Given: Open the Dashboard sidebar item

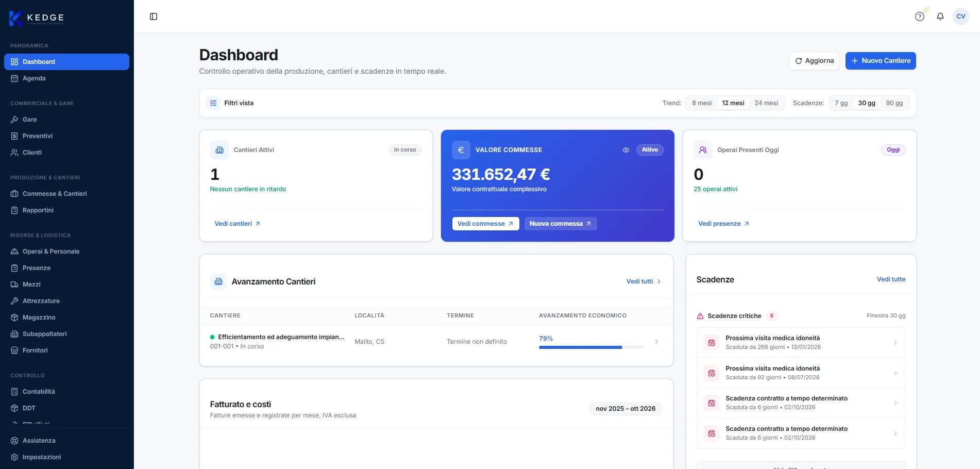Looking at the screenshot, I should click(x=66, y=62).
